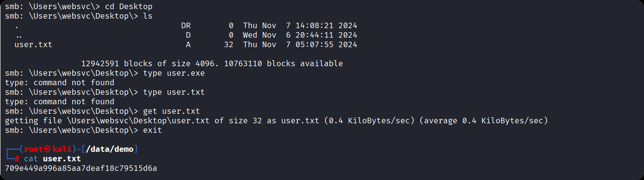Click the bold user.txt argument after cat
Image resolution: width=644 pixels, height=180 pixels.
pos(62,159)
